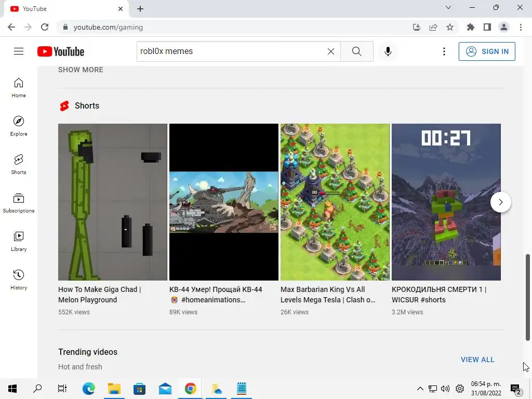Open Chrome profile avatar
This screenshot has width=532, height=399.
pyautogui.click(x=504, y=27)
